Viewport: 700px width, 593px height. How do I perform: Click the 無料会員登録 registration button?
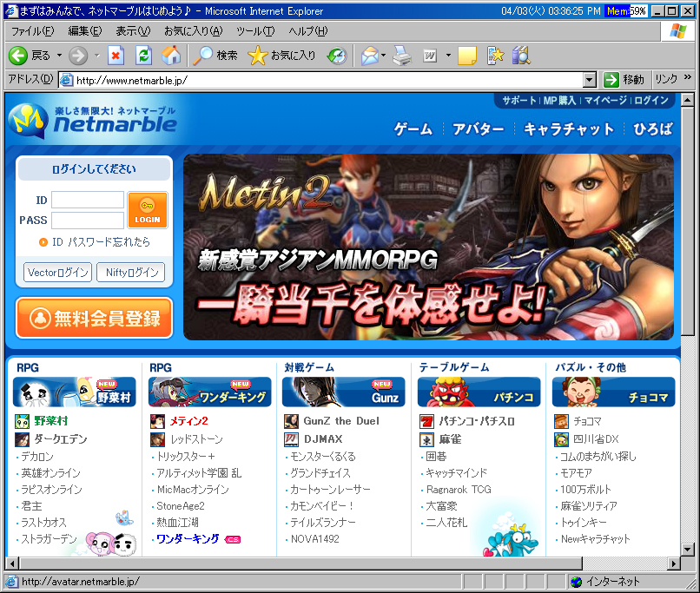tap(94, 318)
